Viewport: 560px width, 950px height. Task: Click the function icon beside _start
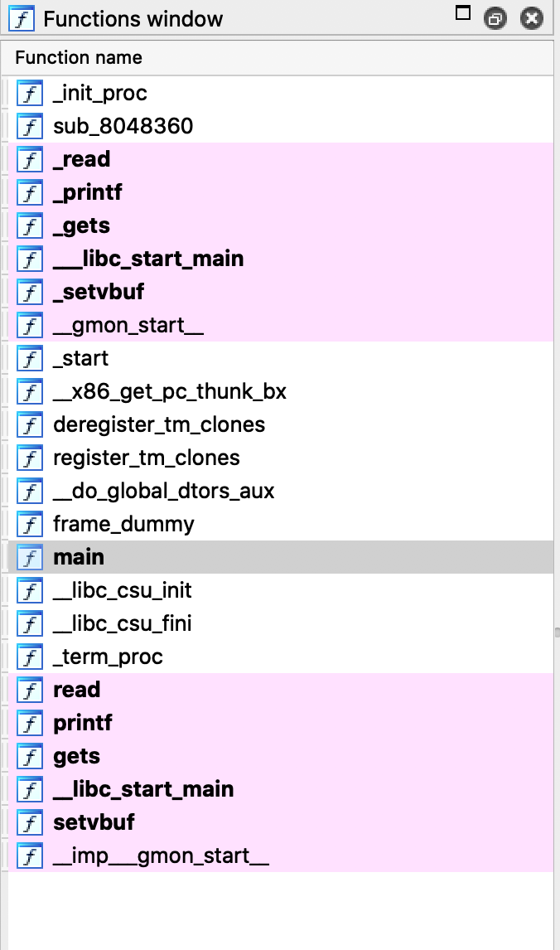[x=30, y=358]
